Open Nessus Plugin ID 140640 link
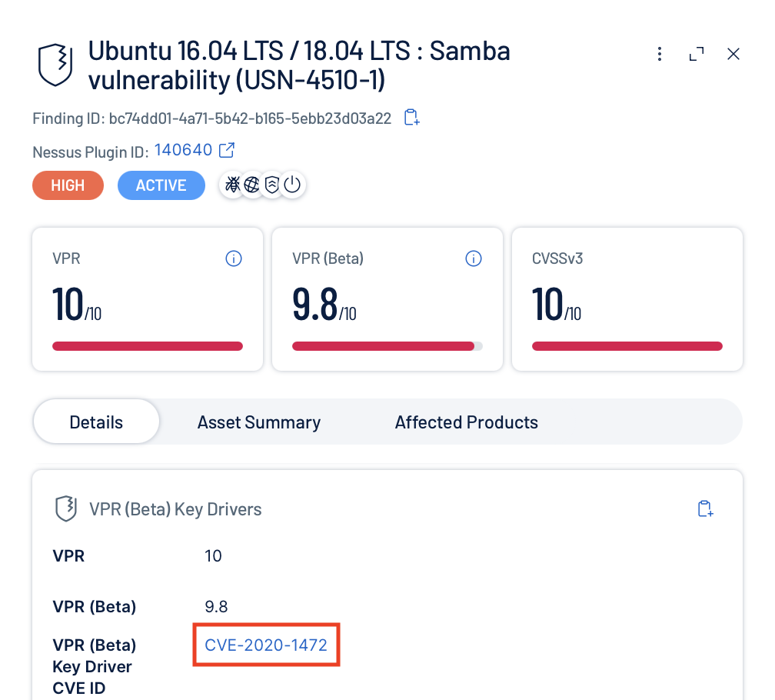This screenshot has height=700, width=775. (x=183, y=150)
